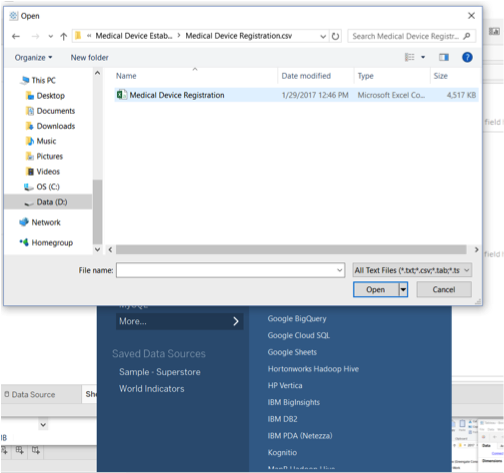Toggle the preview pane

pyautogui.click(x=444, y=57)
